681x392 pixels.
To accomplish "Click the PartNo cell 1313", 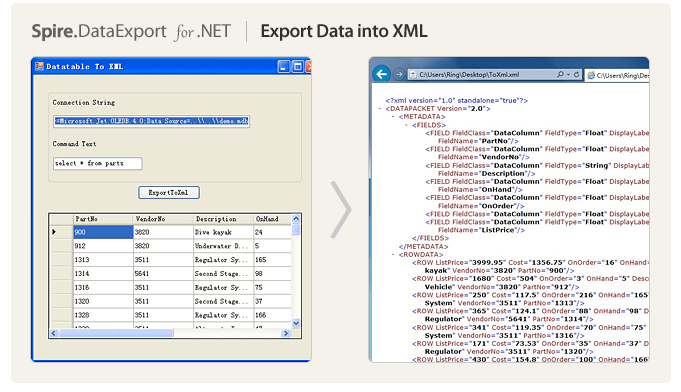I will click(103, 260).
